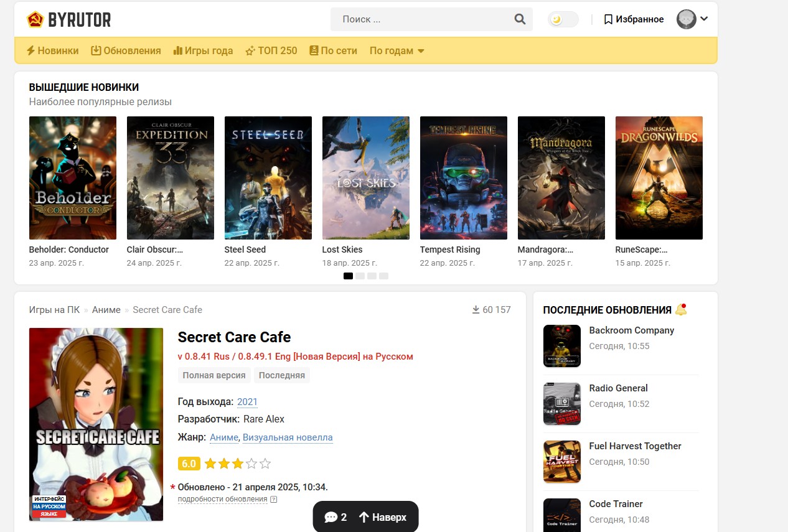Open the Radio General thumbnail

(562, 404)
